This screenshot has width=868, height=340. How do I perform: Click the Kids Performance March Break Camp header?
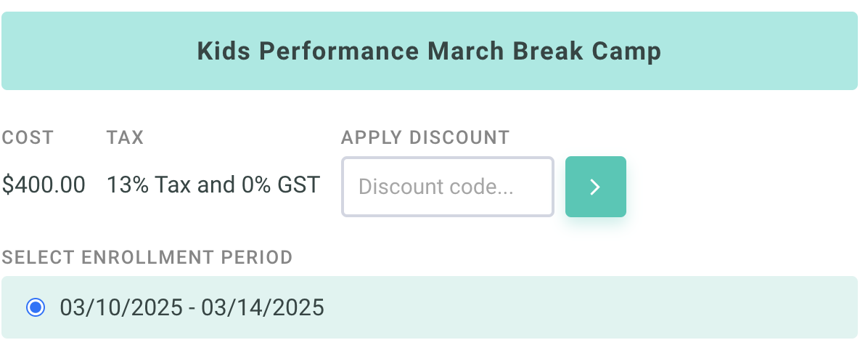click(x=429, y=52)
